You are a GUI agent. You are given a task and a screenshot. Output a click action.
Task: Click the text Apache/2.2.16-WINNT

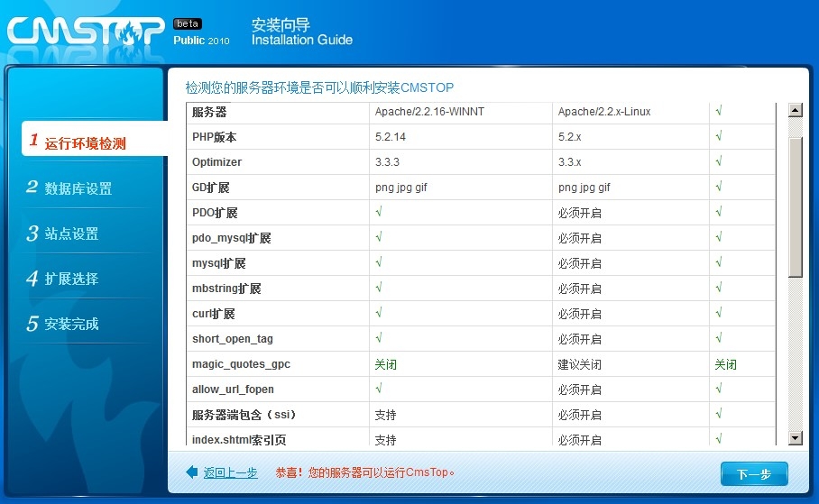429,112
